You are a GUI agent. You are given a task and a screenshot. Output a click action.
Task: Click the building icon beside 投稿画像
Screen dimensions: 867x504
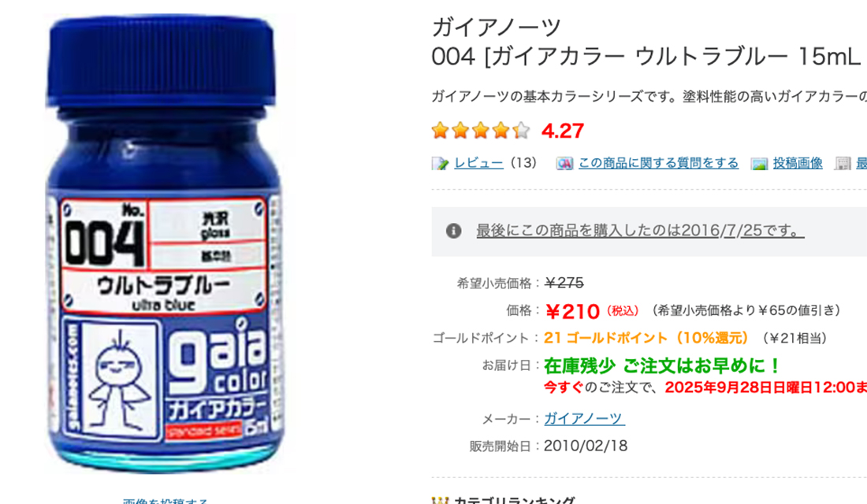click(843, 163)
